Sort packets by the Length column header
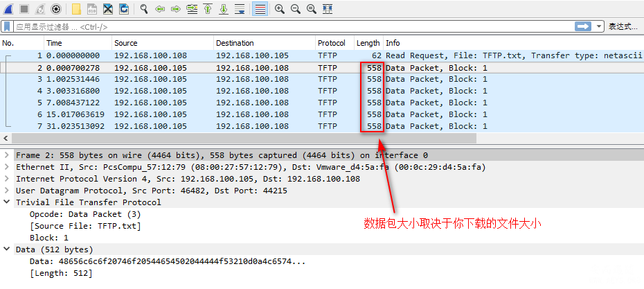Viewport: 644px width, 289px height. (368, 43)
